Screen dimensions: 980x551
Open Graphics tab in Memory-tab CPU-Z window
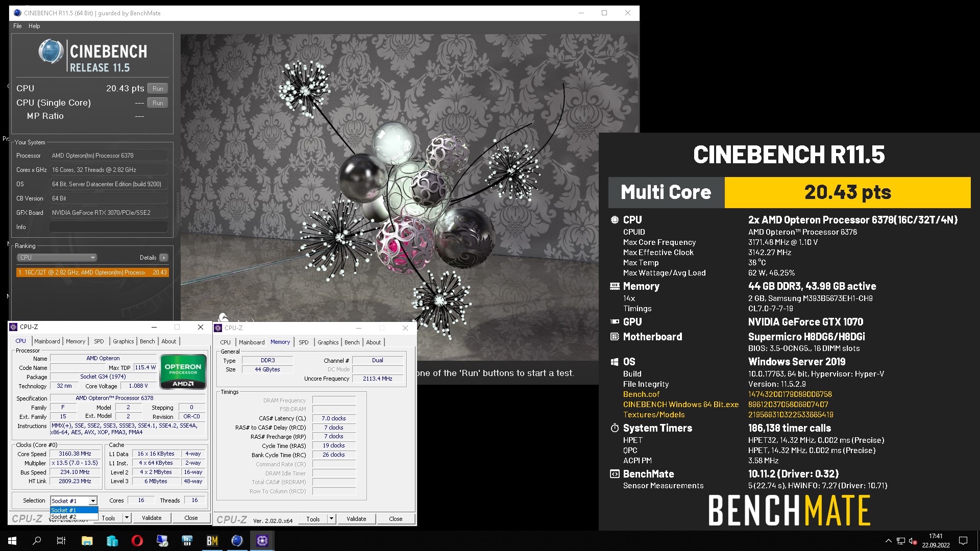(328, 342)
